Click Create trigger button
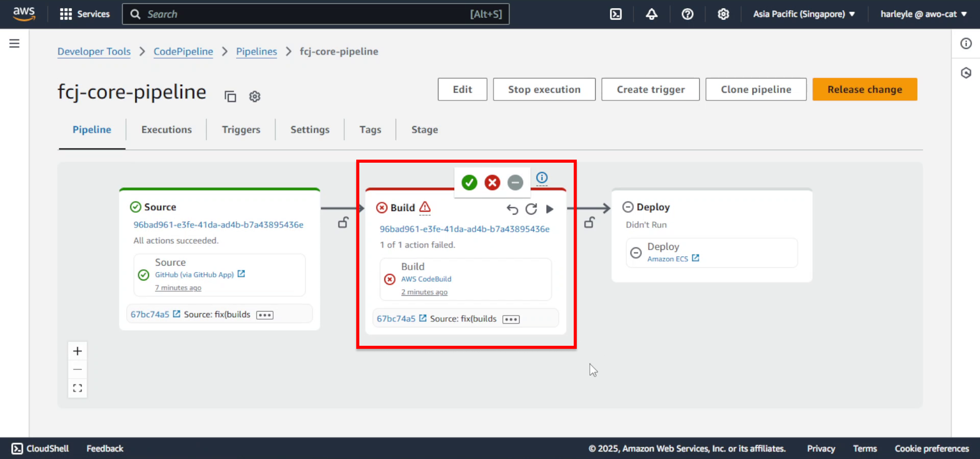Viewport: 980px width, 459px height. coord(651,89)
